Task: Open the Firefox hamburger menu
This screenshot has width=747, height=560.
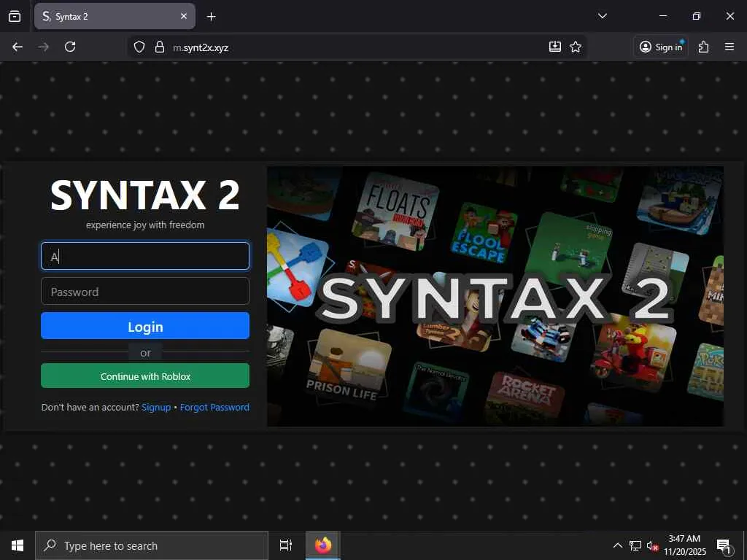Action: [x=729, y=47]
